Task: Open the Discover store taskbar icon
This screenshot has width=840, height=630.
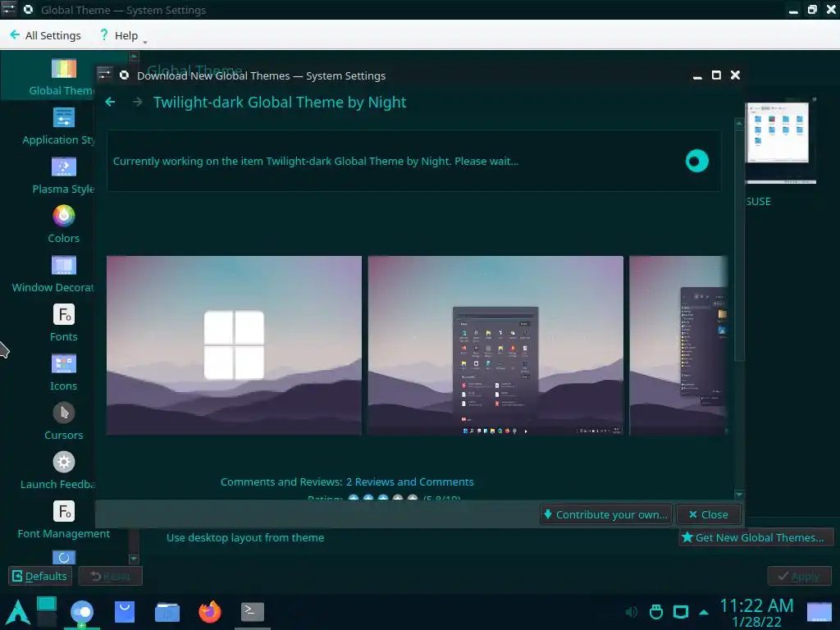Action: [x=125, y=612]
